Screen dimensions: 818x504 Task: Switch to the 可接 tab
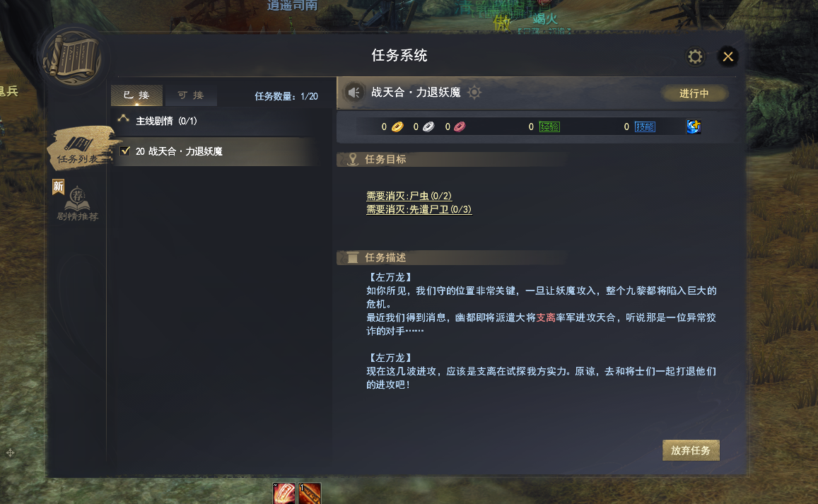coord(191,95)
